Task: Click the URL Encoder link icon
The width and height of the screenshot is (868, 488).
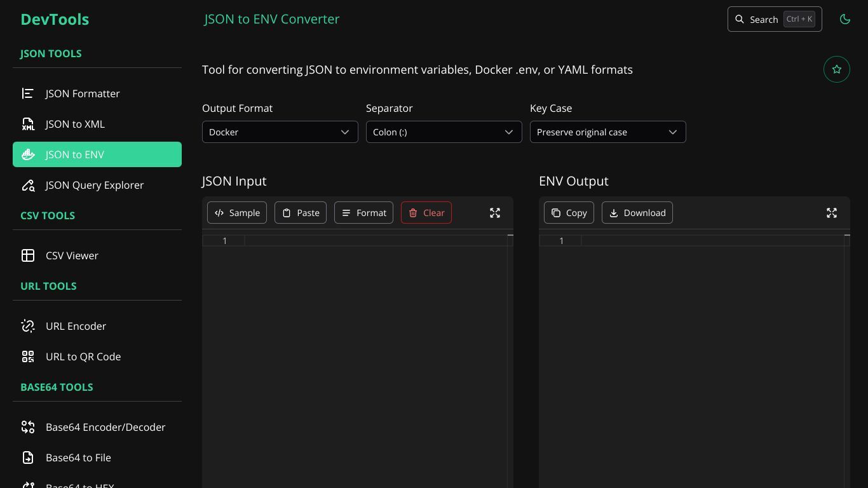Action: 28,326
